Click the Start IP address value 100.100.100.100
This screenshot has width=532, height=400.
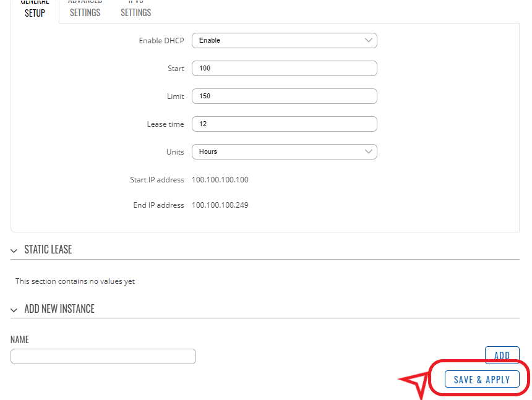click(x=220, y=180)
